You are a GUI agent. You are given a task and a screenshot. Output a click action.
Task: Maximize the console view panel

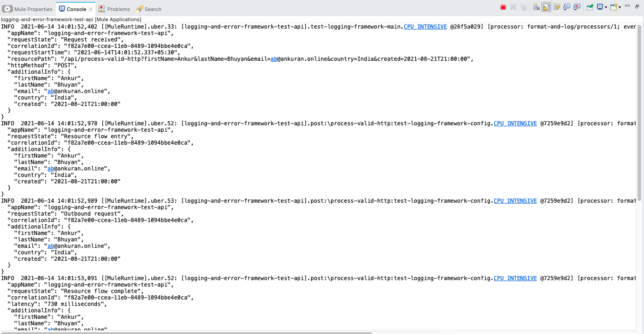[x=637, y=7]
